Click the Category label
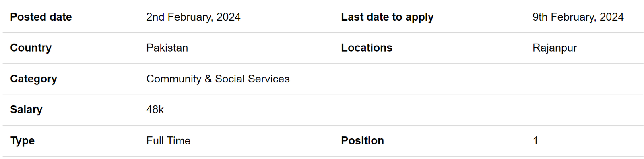644x159 pixels. click(34, 79)
